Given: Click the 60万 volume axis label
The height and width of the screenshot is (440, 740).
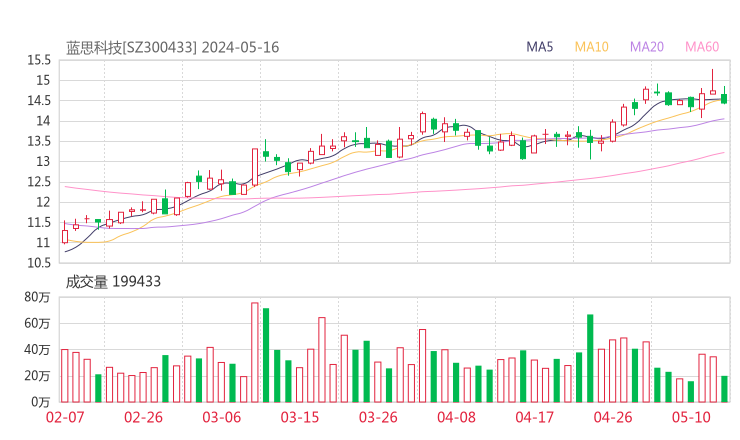Looking at the screenshot, I should pos(37,323).
